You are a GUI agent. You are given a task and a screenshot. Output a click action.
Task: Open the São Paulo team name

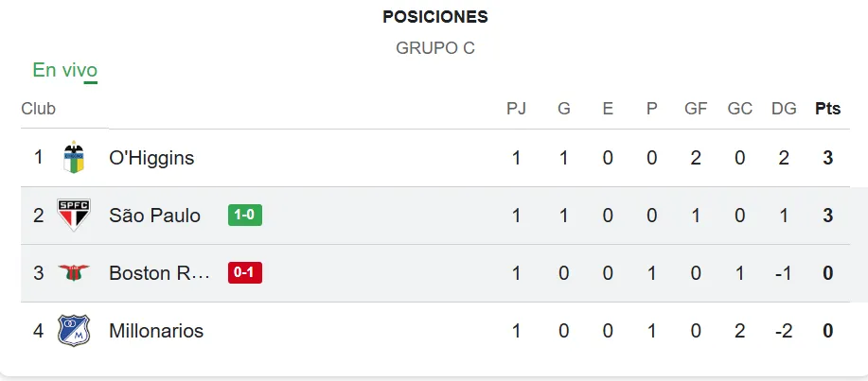154,216
